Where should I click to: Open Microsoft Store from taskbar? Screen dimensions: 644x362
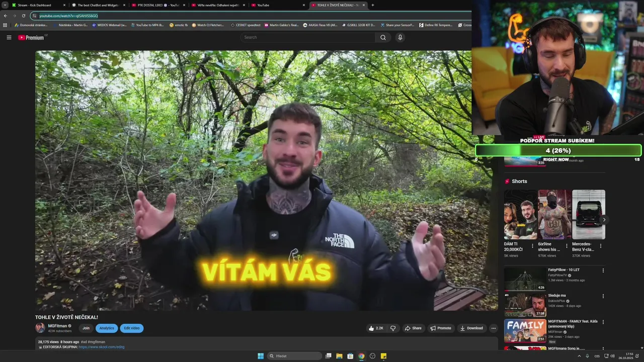point(350,356)
